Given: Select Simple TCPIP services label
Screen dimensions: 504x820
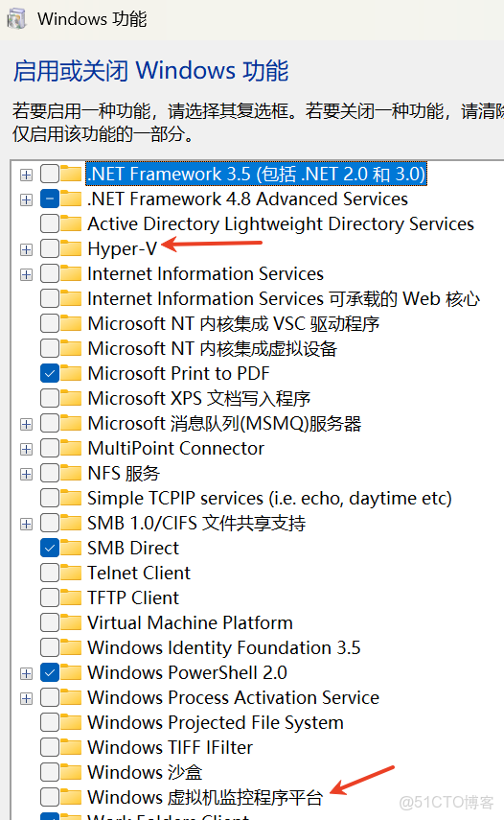Looking at the screenshot, I should click(x=269, y=498).
